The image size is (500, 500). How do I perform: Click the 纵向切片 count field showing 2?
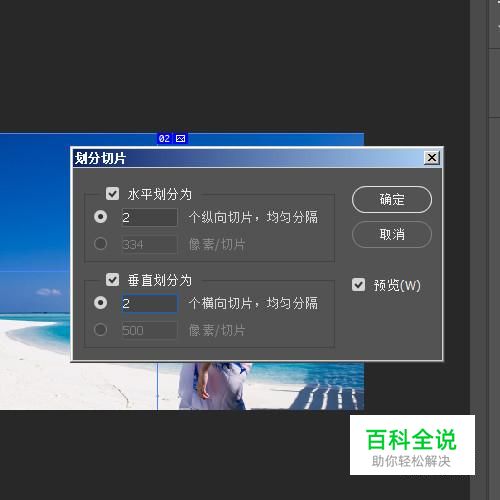[x=149, y=217]
